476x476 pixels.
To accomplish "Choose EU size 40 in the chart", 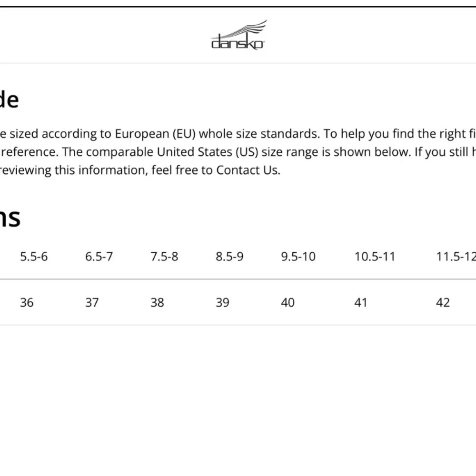I will (x=288, y=302).
